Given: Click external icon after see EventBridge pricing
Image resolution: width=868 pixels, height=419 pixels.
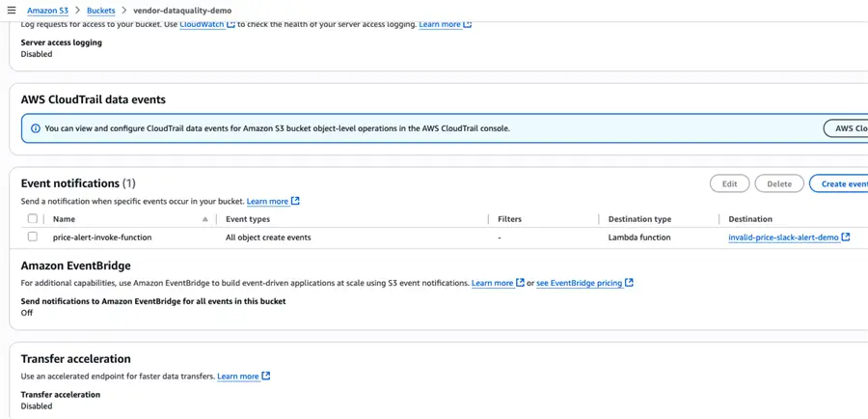Looking at the screenshot, I should pyautogui.click(x=629, y=283).
